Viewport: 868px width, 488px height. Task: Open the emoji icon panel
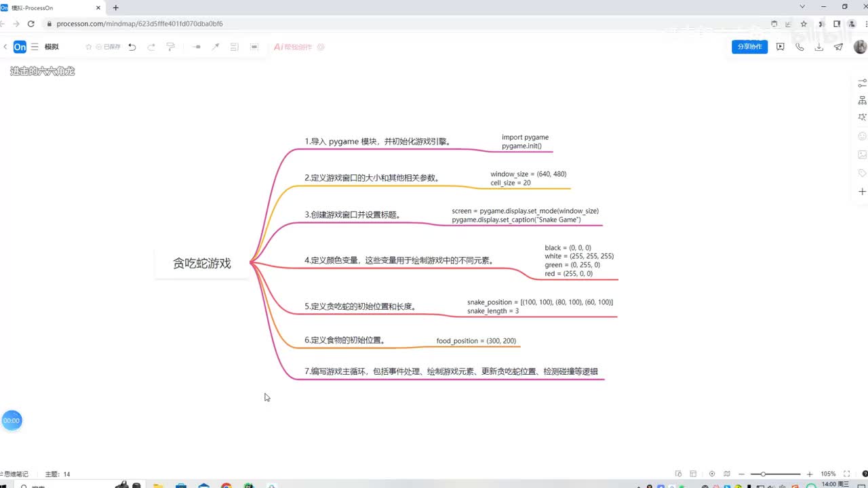click(863, 136)
